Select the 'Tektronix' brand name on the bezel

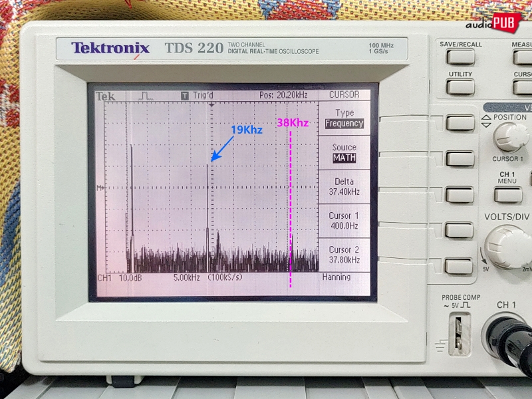click(110, 48)
